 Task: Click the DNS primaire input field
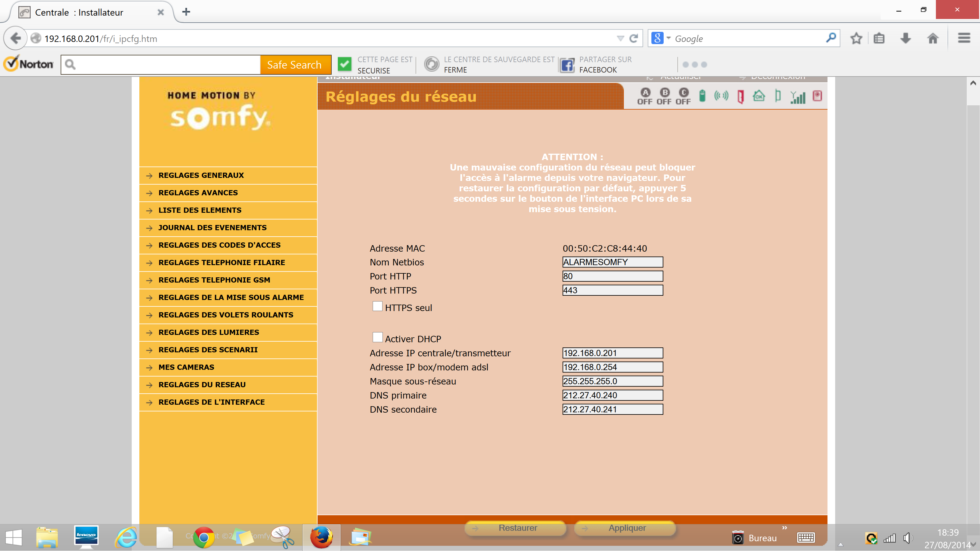coord(612,395)
